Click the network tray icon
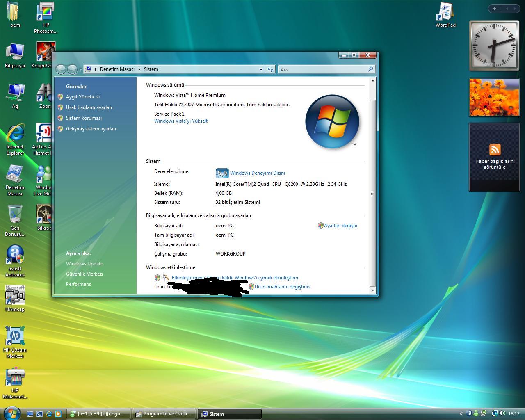 [x=495, y=413]
